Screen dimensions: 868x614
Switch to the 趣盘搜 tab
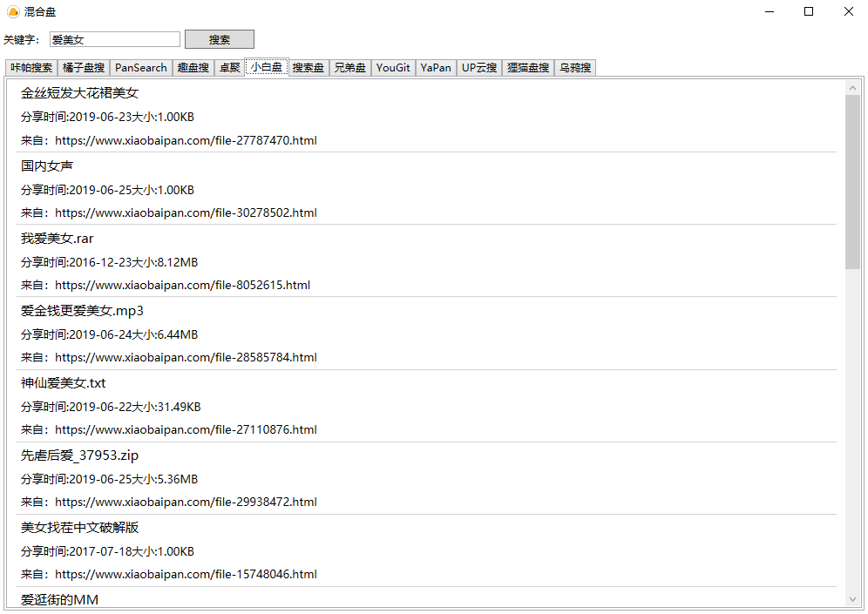[193, 68]
